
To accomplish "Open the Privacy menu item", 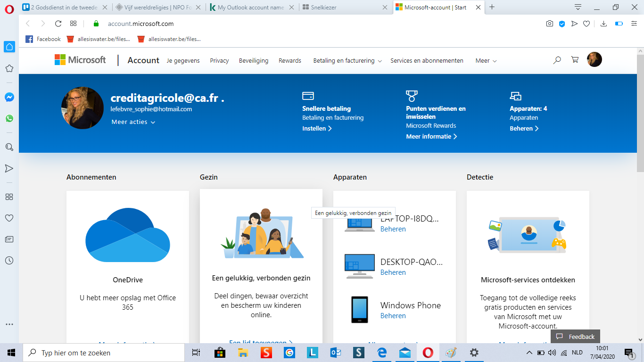I will [x=219, y=60].
